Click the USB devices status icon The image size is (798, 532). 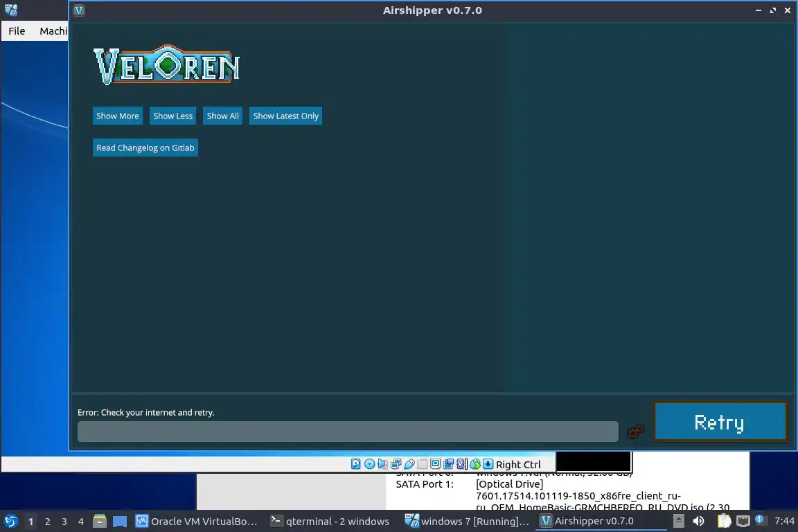pos(409,464)
